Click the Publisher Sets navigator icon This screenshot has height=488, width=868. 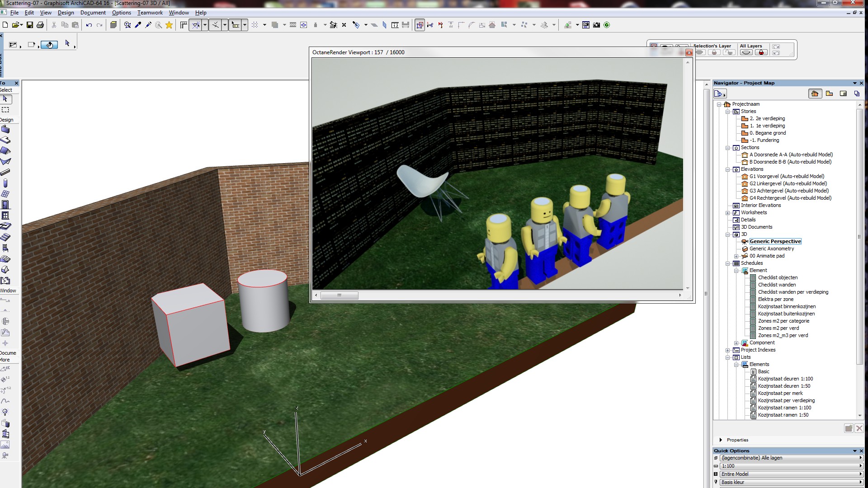pos(857,94)
